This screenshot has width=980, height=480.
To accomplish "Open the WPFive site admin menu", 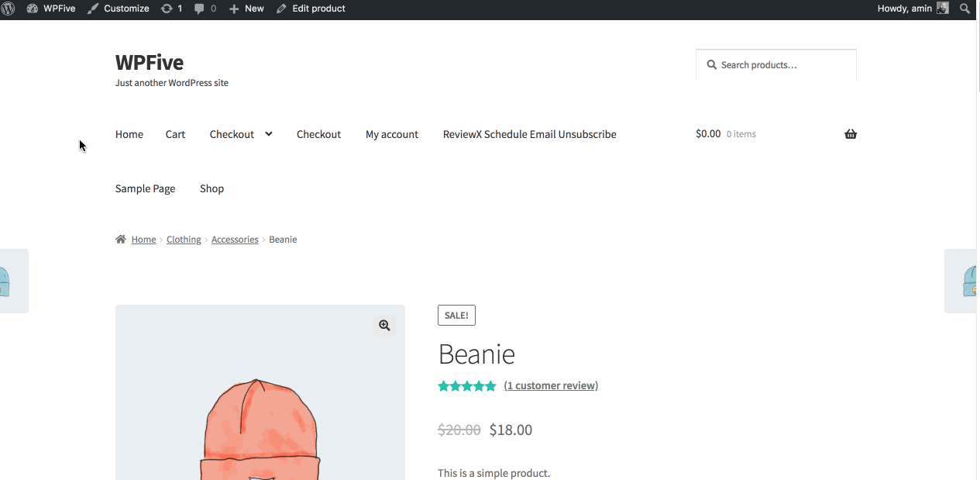I will 51,9.
